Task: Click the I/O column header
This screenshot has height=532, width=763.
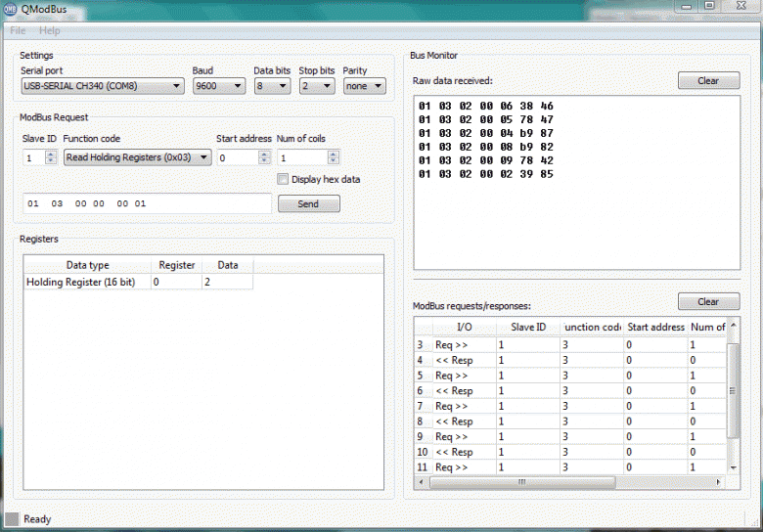Action: 465,328
